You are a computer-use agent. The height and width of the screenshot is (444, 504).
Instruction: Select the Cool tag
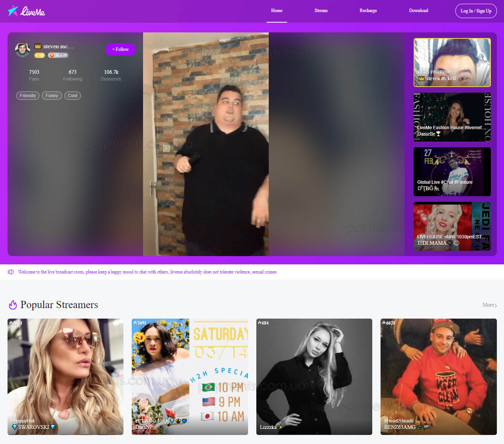click(x=73, y=96)
